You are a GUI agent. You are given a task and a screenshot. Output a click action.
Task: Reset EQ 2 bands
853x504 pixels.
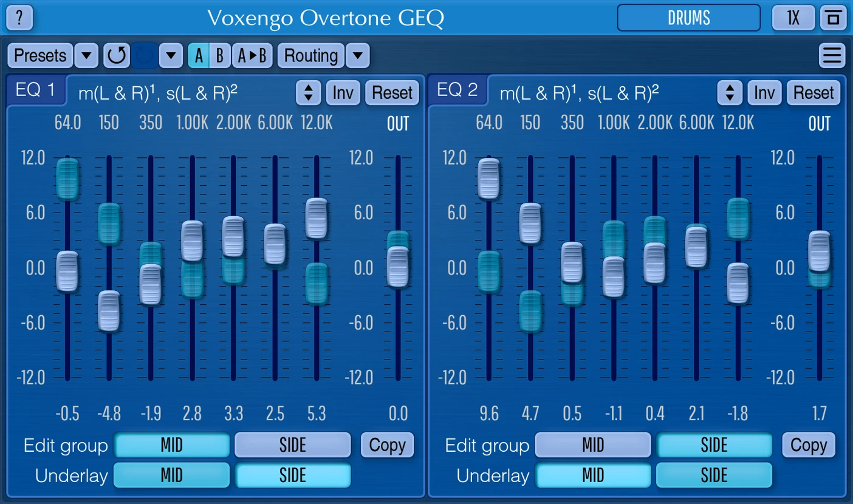(814, 93)
